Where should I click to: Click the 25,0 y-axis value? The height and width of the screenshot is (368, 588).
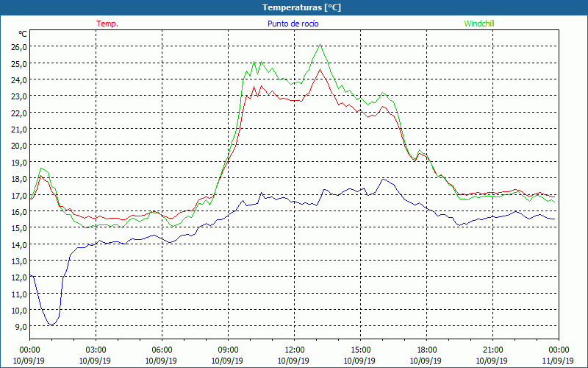click(x=20, y=63)
